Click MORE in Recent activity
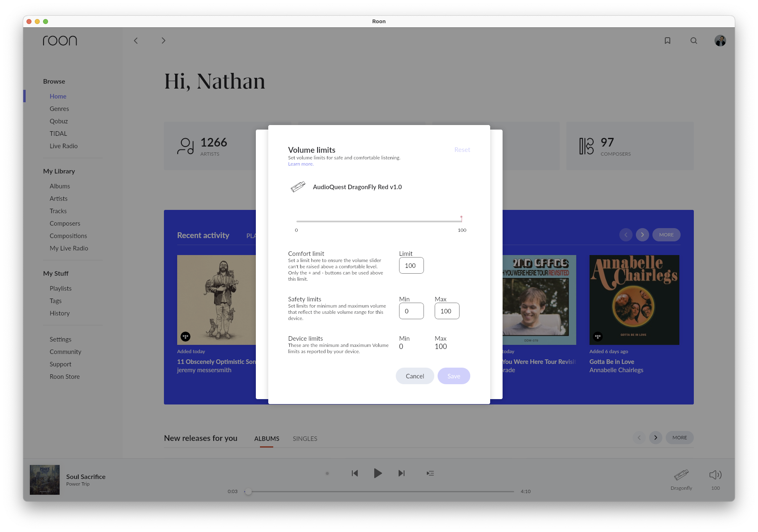The height and width of the screenshot is (532, 758). pos(666,235)
